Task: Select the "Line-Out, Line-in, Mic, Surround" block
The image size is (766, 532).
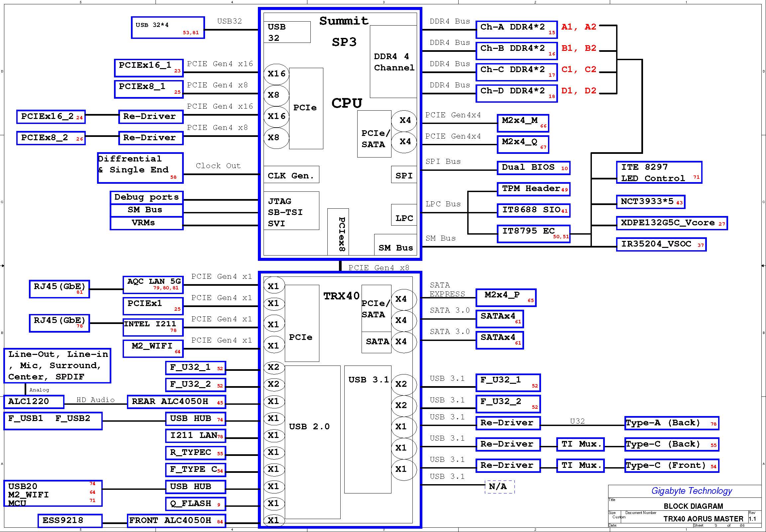Action: point(57,366)
